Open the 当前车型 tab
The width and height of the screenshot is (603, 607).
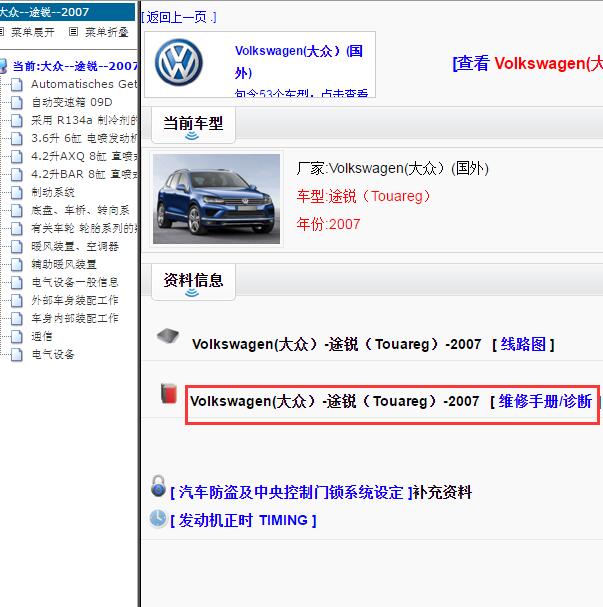tap(193, 125)
